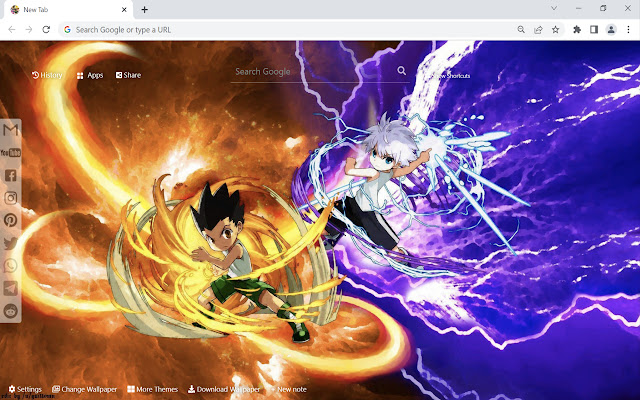Screen dimensions: 640x400
Task: Go back to previous page
Action: 12,29
